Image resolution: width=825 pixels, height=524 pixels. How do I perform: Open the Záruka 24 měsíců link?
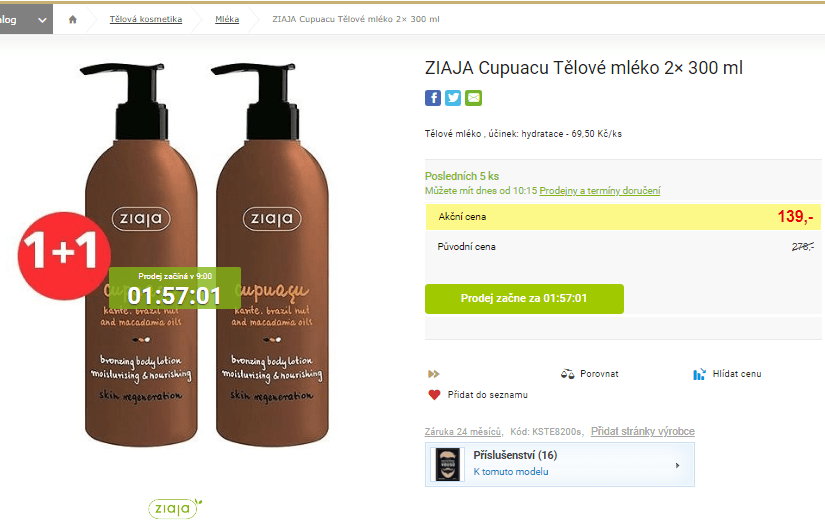[463, 432]
